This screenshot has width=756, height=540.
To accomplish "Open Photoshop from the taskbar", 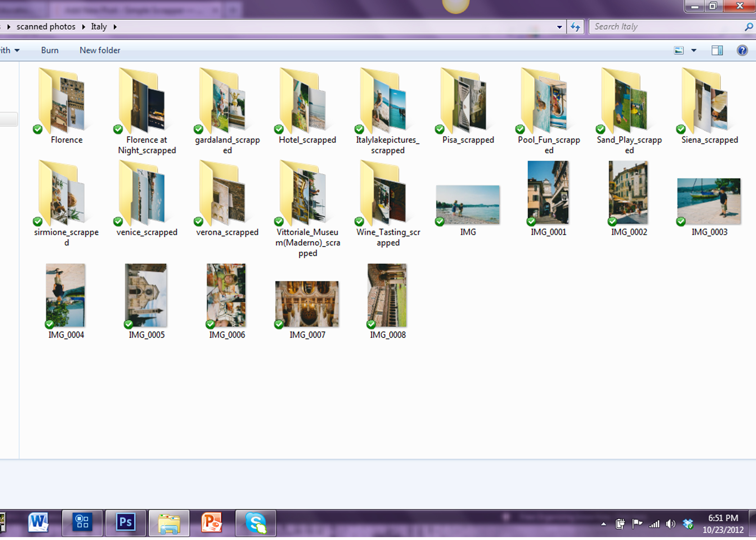I will tap(125, 522).
